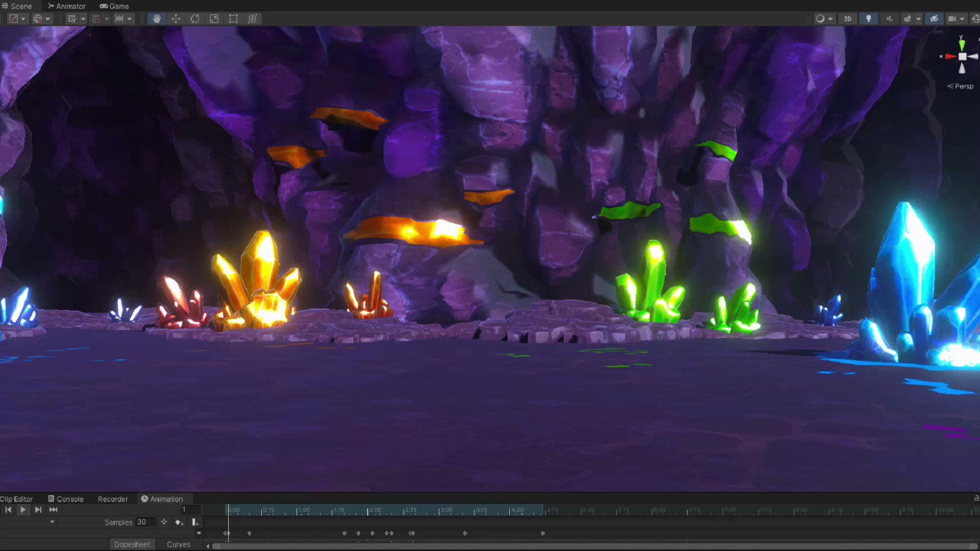Open handle rotation dropdown arrow
Screen dimensions: 980x551
click(x=47, y=19)
